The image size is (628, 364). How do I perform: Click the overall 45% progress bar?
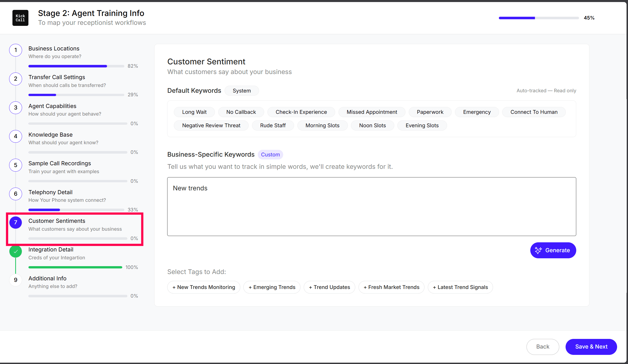[539, 18]
